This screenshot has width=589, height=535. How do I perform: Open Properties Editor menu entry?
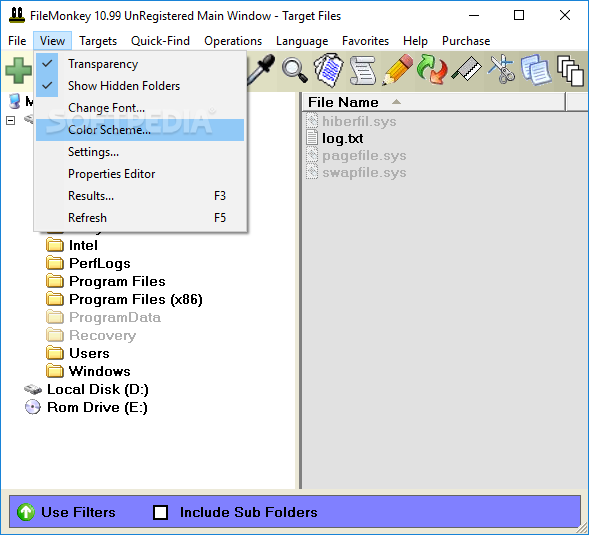click(140, 174)
